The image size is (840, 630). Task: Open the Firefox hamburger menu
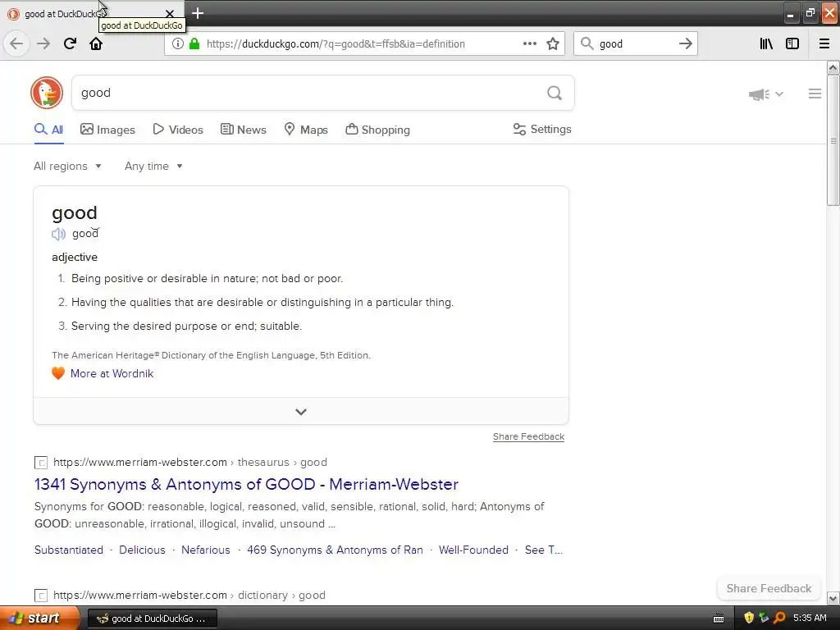[824, 44]
